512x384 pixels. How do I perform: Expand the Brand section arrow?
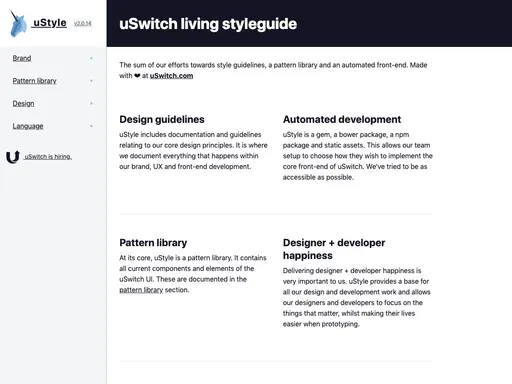coord(91,58)
